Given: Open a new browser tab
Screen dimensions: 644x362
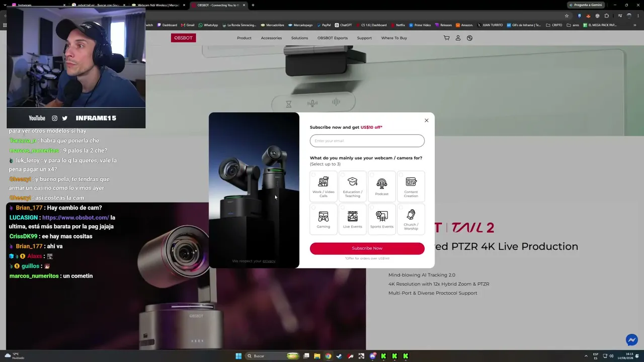Looking at the screenshot, I should point(253,5).
